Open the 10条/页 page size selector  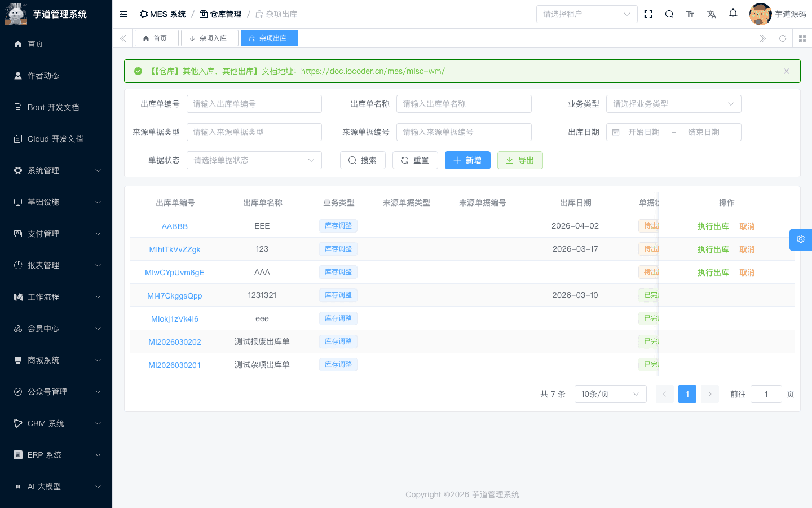(x=610, y=394)
